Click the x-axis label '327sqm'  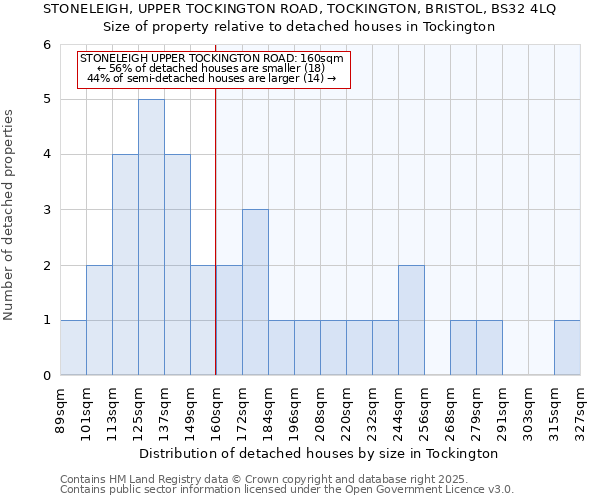(x=580, y=414)
